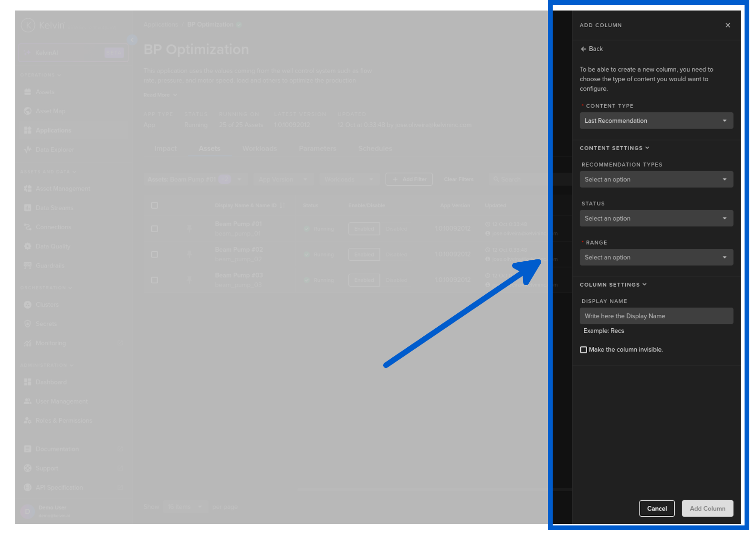The image size is (756, 535).
Task: Open the Recommendation Types dropdown
Action: pyautogui.click(x=656, y=180)
